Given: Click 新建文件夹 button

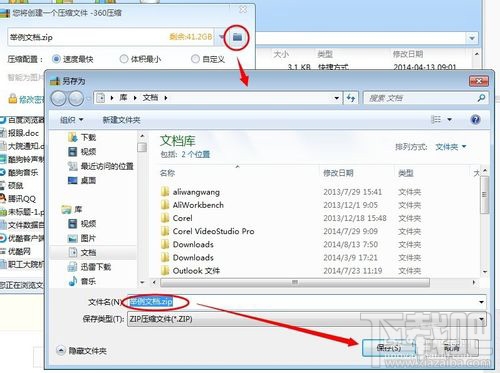Looking at the screenshot, I should coord(121,120).
